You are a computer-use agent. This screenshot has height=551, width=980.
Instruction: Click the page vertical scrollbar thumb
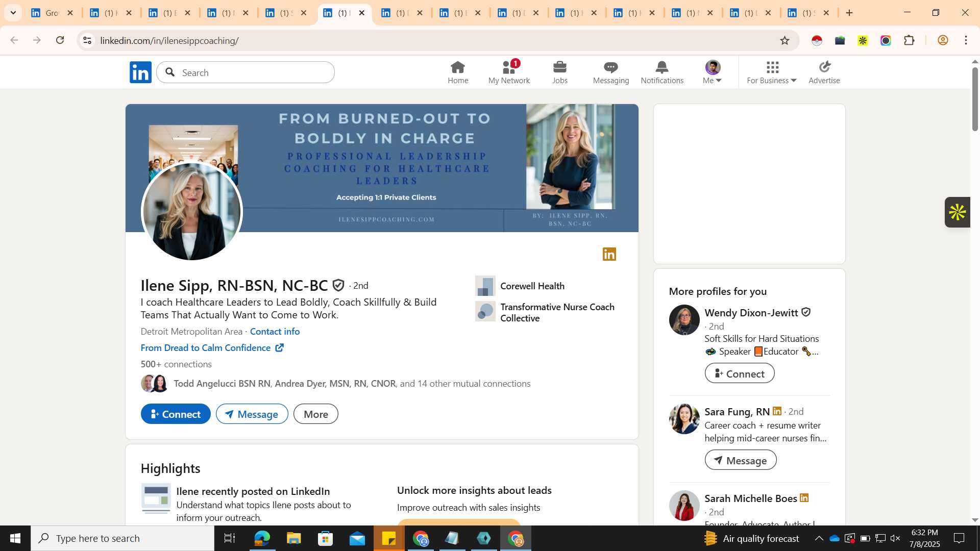975,98
